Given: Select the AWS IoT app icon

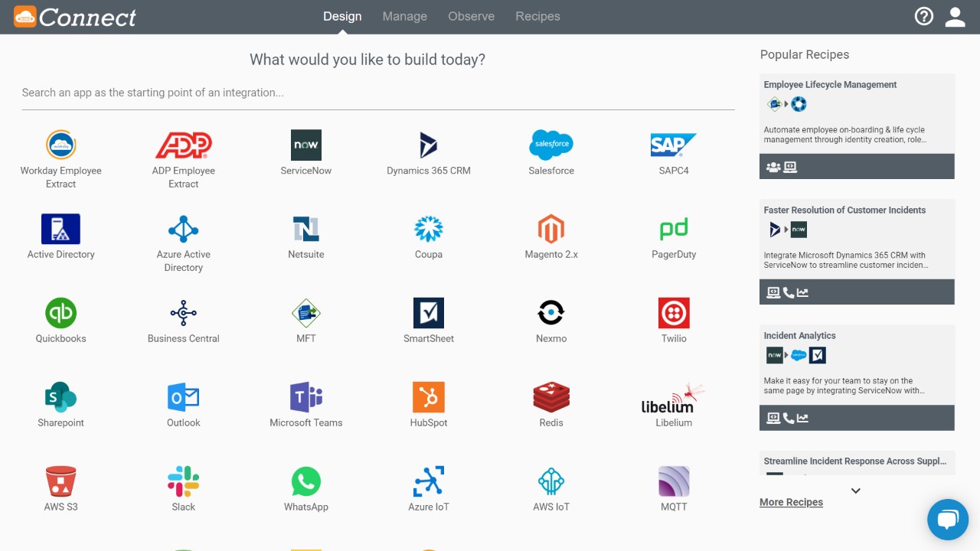Looking at the screenshot, I should pyautogui.click(x=550, y=481).
